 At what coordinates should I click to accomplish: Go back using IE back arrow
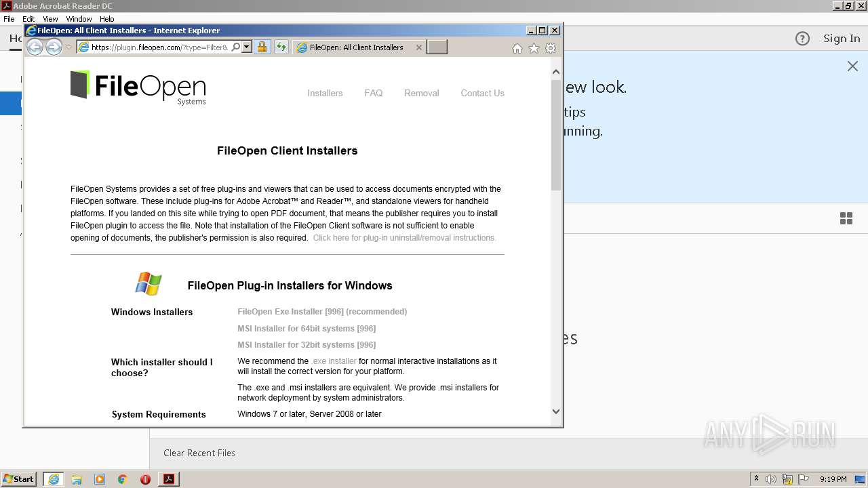pyautogui.click(x=35, y=47)
